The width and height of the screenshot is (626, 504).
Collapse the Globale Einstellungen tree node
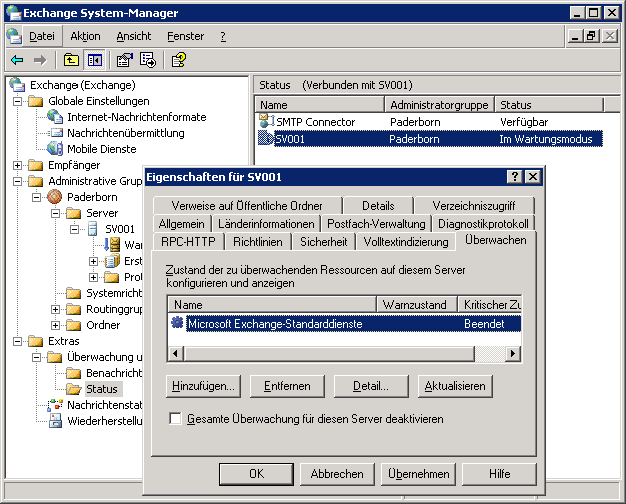coord(17,101)
